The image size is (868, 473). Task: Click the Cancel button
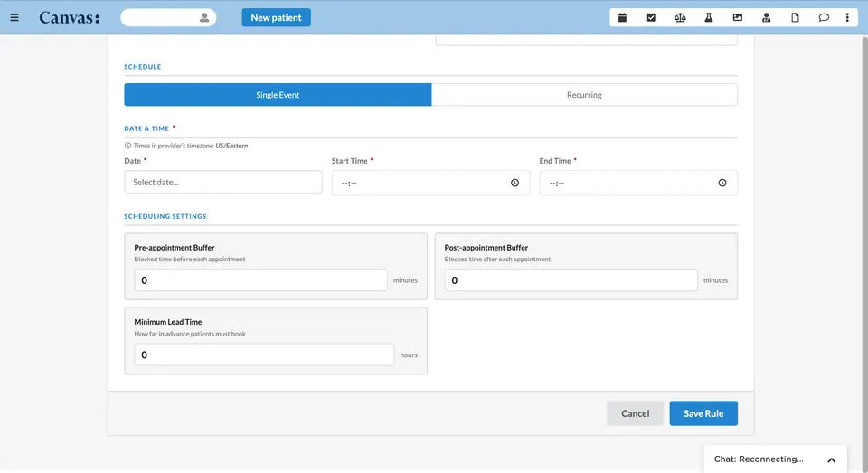click(635, 413)
